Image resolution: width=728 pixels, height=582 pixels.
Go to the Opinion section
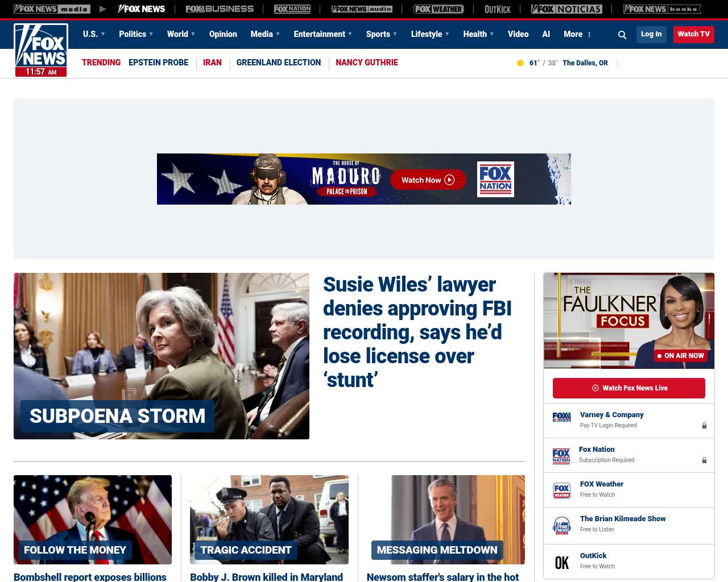223,34
